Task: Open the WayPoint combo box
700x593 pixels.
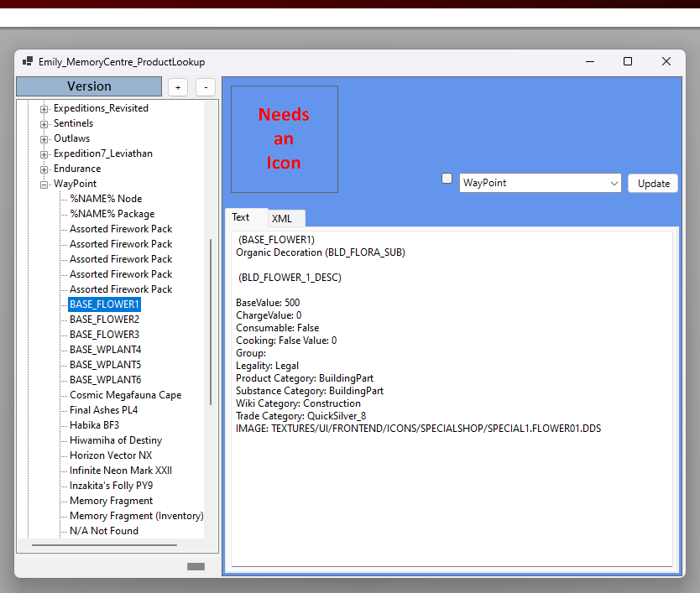Action: [541, 183]
